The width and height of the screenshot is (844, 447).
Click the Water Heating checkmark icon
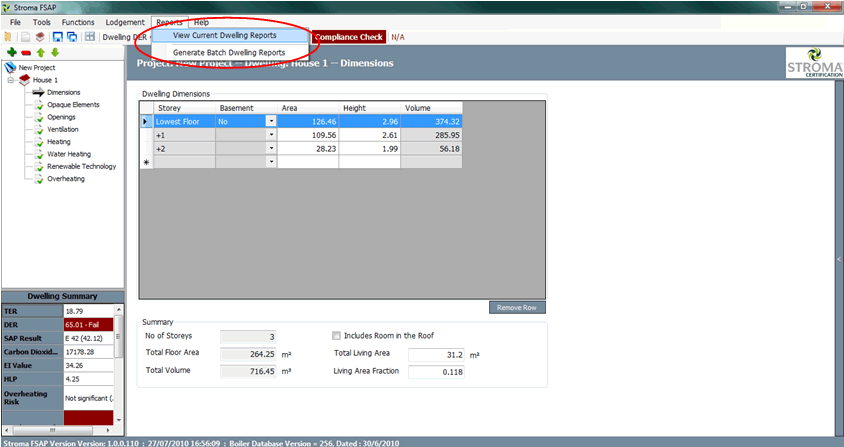click(39, 155)
